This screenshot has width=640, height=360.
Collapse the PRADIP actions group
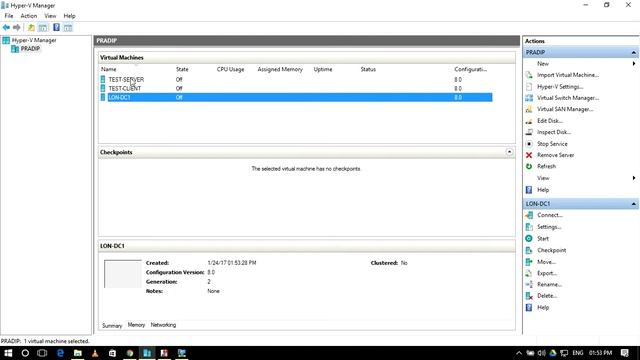point(633,52)
